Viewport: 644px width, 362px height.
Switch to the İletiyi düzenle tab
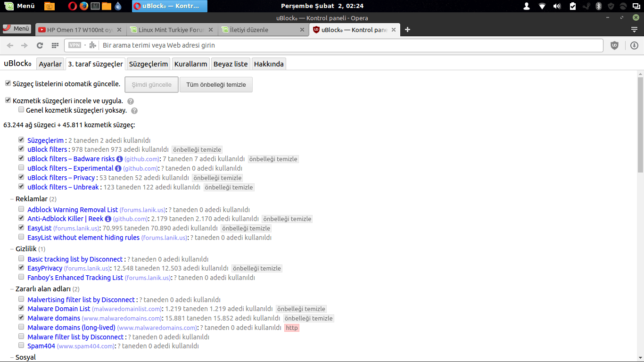click(264, 30)
